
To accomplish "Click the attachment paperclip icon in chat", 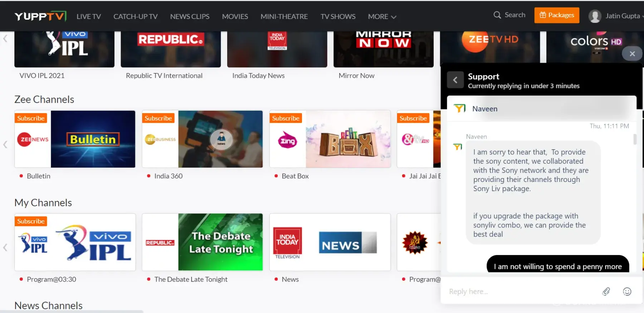I will click(606, 292).
